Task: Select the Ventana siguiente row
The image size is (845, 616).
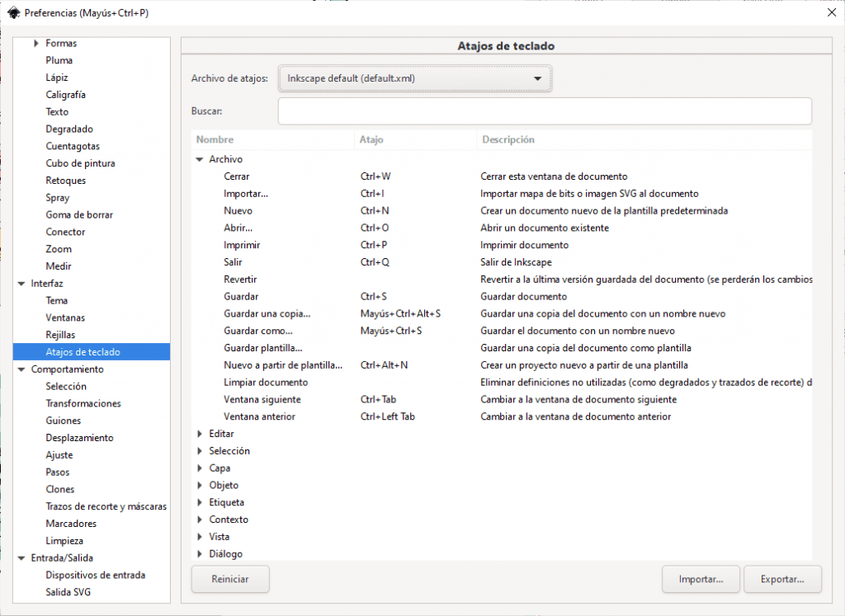Action: (502, 400)
